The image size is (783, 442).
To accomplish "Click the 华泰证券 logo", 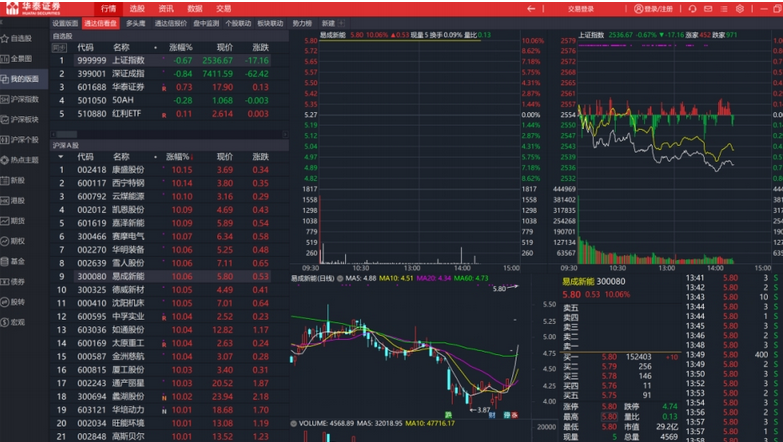I will (33, 8).
